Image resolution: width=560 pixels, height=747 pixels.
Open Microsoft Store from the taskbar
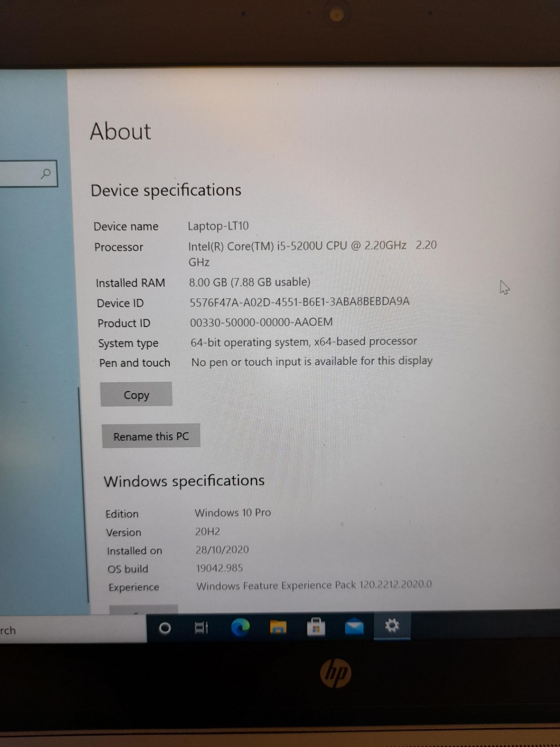point(316,627)
